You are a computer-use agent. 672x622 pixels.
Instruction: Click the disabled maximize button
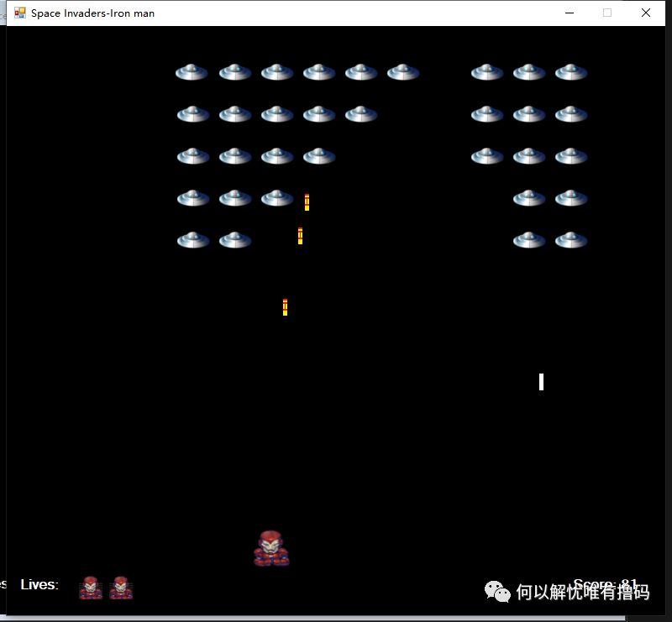coord(607,13)
